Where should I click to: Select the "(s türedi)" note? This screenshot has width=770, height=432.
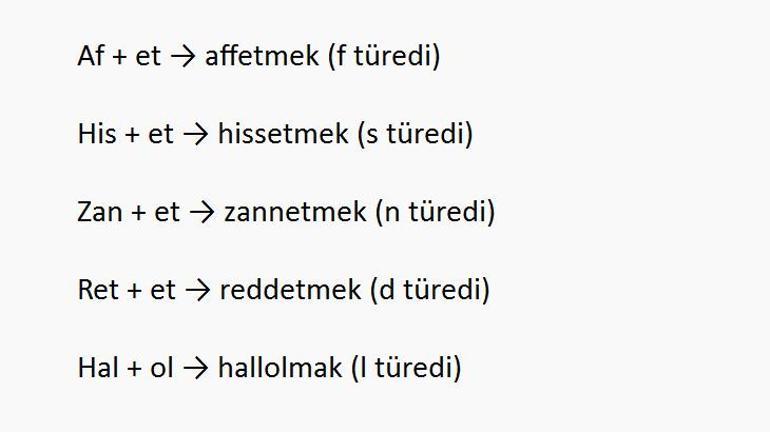(415, 134)
